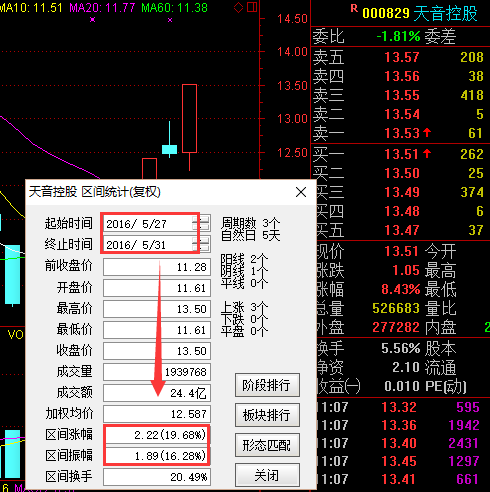The image size is (490, 492).
Task: Click the cyan candlestick on the chart
Action: tap(169, 149)
